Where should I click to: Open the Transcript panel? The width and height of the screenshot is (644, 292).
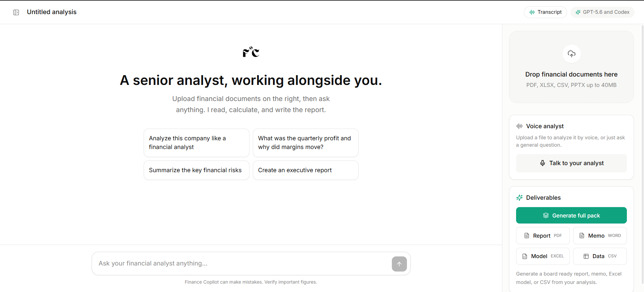tap(545, 12)
